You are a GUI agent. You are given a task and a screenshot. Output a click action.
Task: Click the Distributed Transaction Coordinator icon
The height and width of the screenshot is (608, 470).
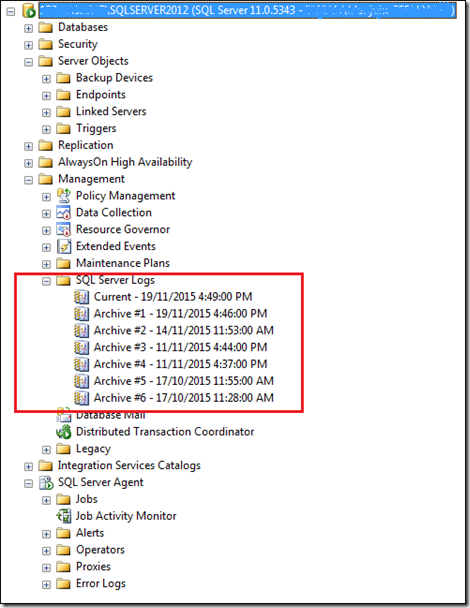pyautogui.click(x=64, y=432)
